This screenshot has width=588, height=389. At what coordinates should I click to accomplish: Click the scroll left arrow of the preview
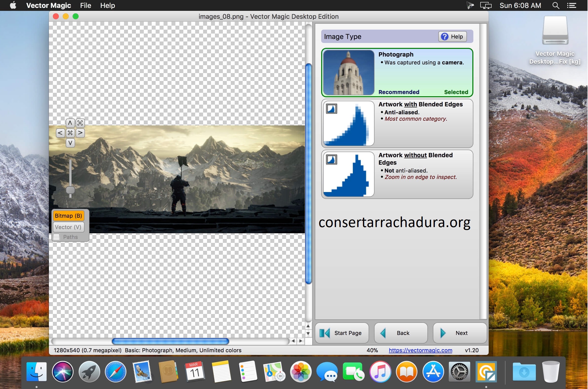point(293,341)
